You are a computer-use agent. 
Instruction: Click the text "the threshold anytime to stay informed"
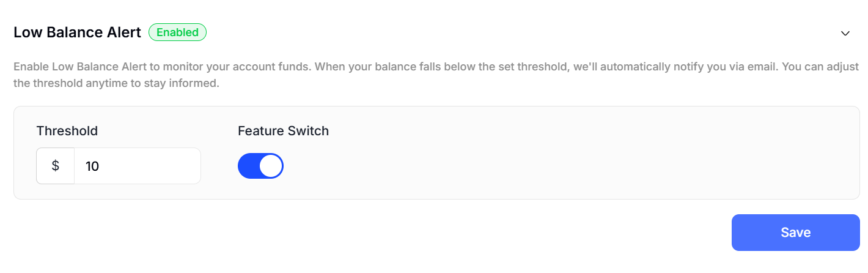(116, 83)
